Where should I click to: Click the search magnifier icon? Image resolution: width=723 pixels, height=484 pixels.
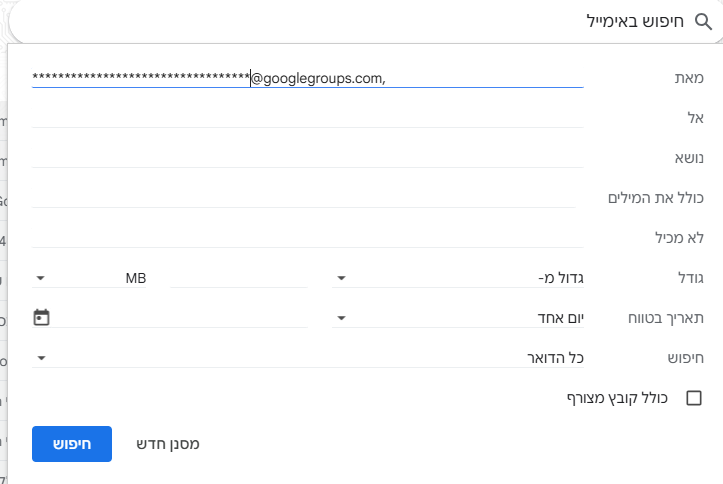701,20
